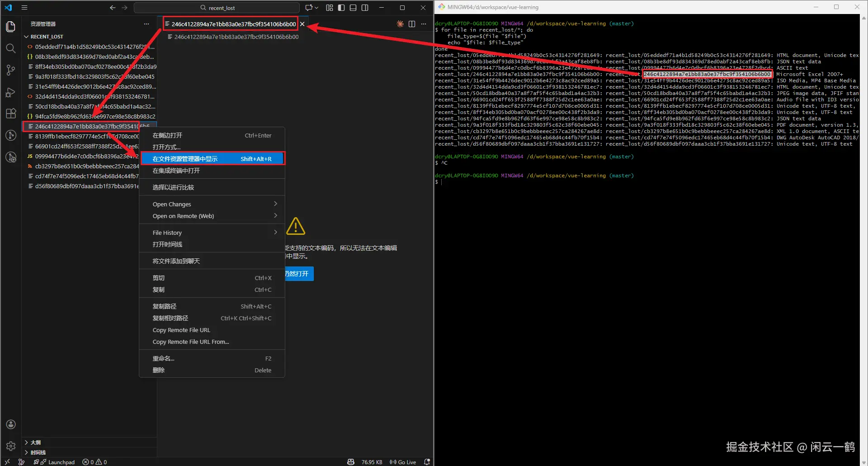This screenshot has height=466, width=868.
Task: Expand the File History submenu
Action: pyautogui.click(x=212, y=233)
